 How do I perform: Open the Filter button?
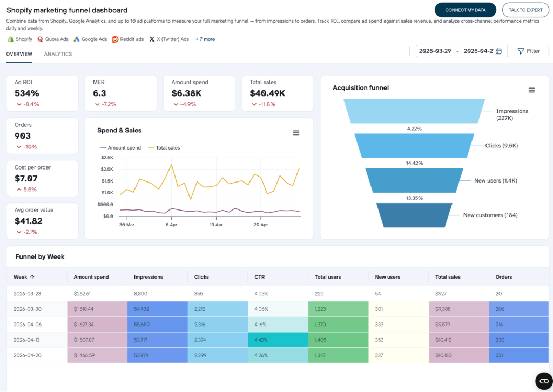[529, 51]
